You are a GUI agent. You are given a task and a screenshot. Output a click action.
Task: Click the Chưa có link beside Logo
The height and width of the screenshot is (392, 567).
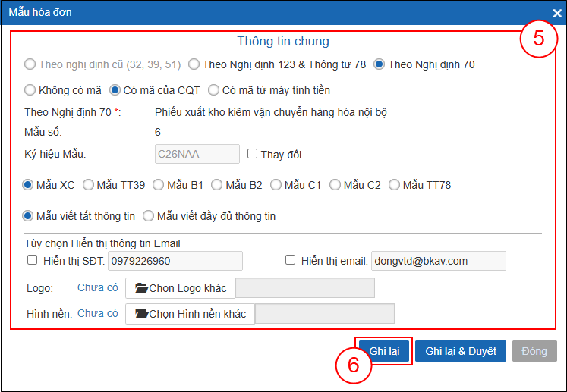(98, 288)
